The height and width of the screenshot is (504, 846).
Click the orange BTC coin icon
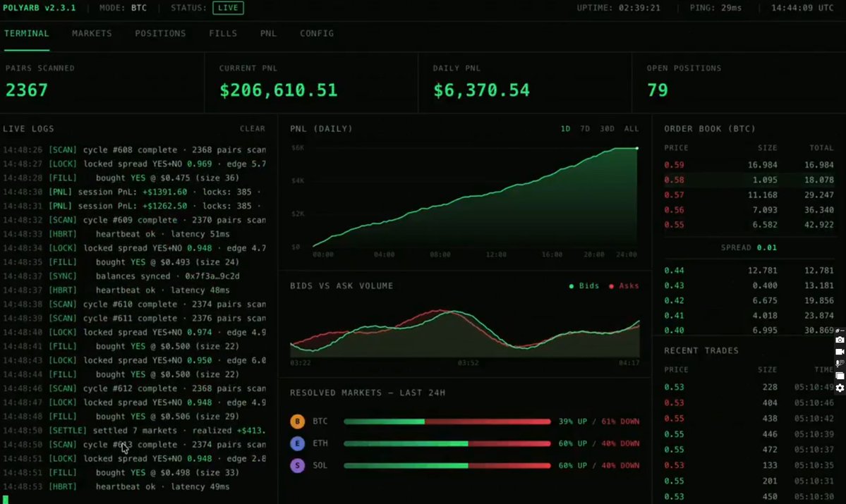pos(297,422)
